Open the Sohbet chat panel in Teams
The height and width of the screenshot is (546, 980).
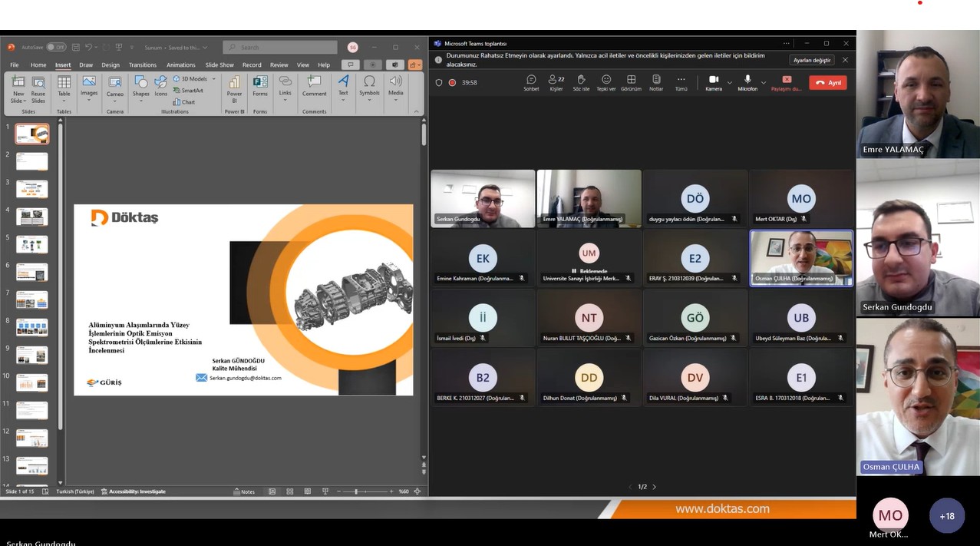(x=531, y=82)
